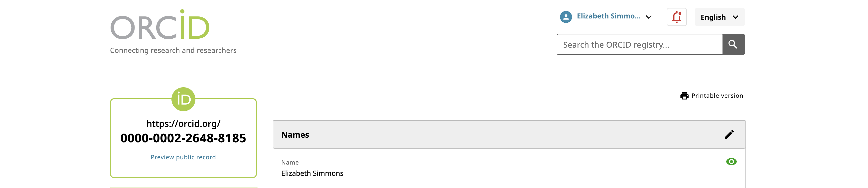Click the ORCID number 0000-0002-2648-8185
Image resolution: width=868 pixels, height=188 pixels.
click(x=183, y=138)
